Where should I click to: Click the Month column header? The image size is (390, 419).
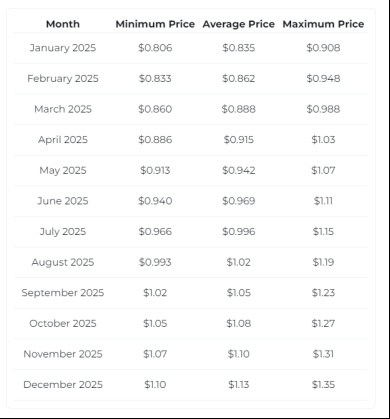tap(63, 24)
